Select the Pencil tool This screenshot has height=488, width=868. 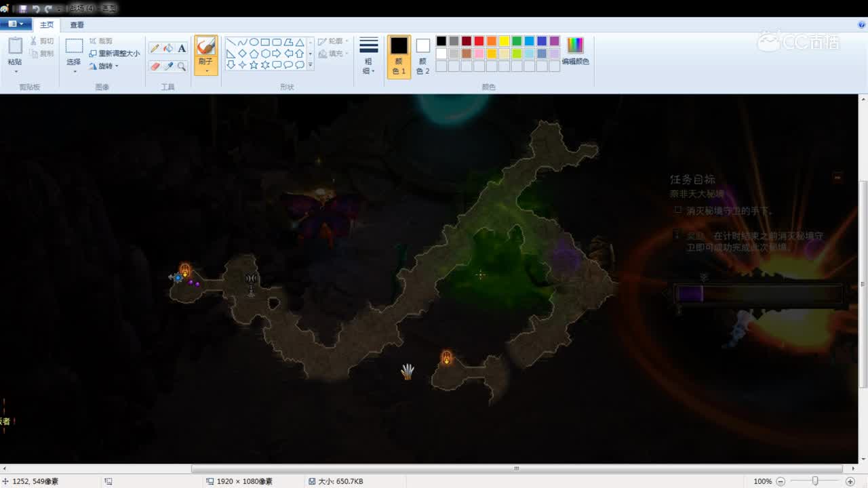pyautogui.click(x=155, y=49)
